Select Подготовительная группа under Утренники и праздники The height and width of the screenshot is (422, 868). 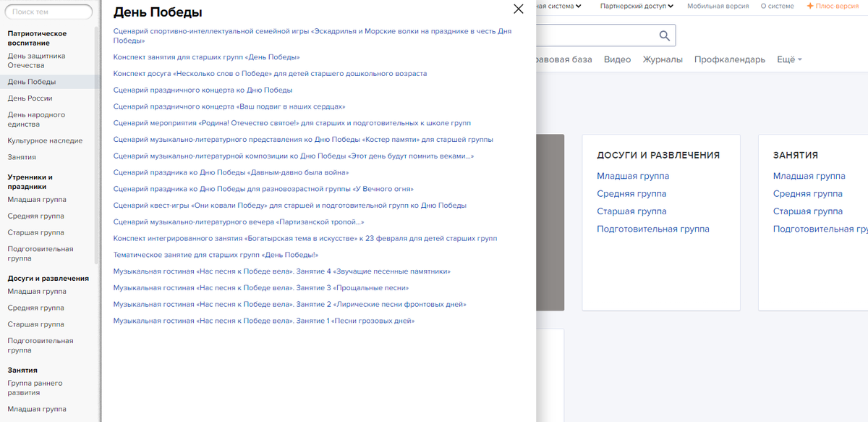(x=41, y=253)
